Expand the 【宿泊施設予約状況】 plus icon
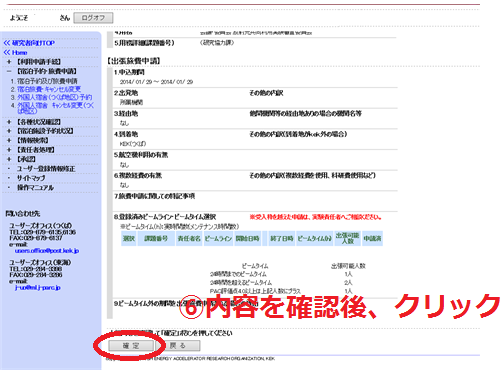This screenshot has width=501, height=374. click(9, 131)
